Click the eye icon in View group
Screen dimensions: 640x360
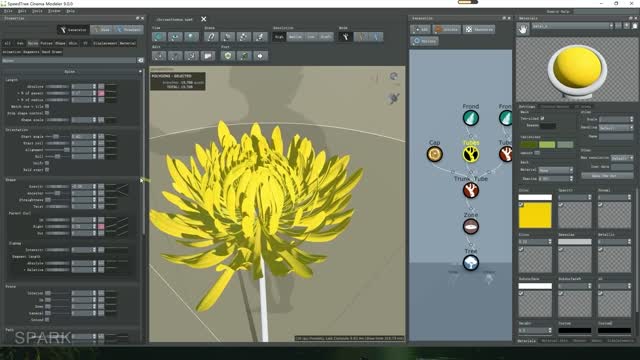pos(175,37)
